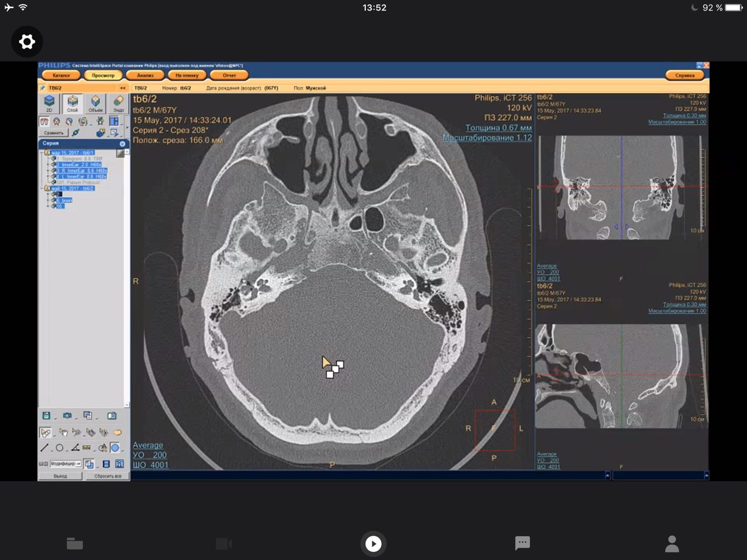
Task: Switch to Объем volume mode
Action: pyautogui.click(x=95, y=104)
